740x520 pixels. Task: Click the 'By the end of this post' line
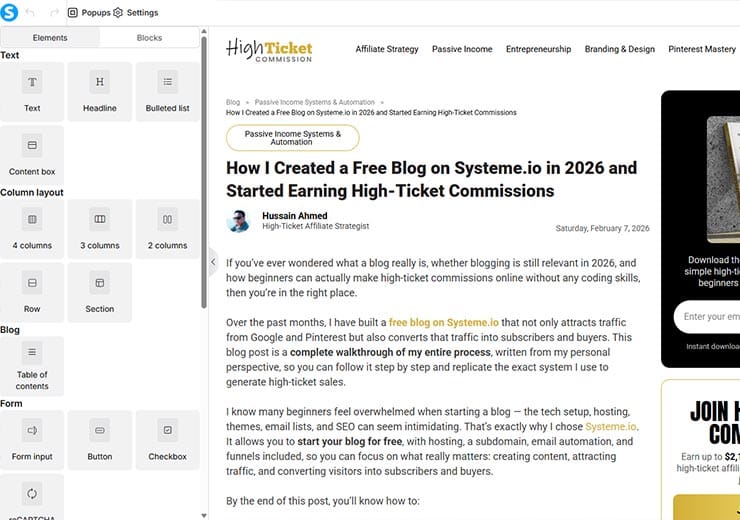(x=322, y=501)
